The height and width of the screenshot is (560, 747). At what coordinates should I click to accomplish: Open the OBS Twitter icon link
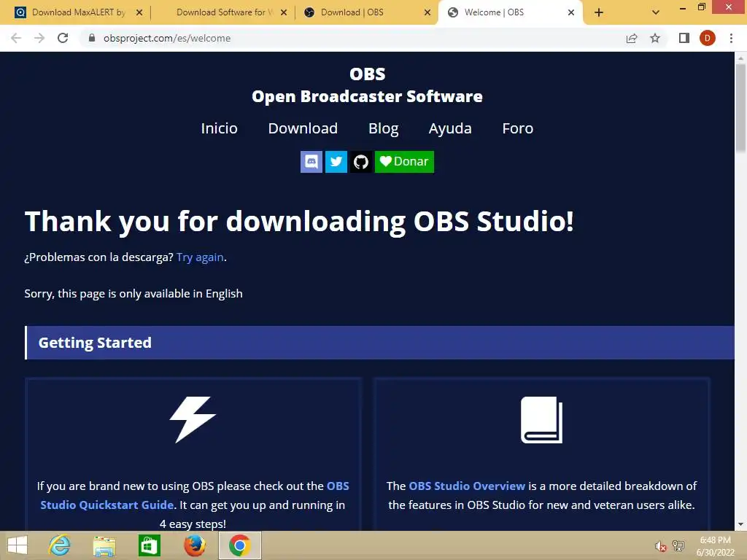[x=336, y=162]
